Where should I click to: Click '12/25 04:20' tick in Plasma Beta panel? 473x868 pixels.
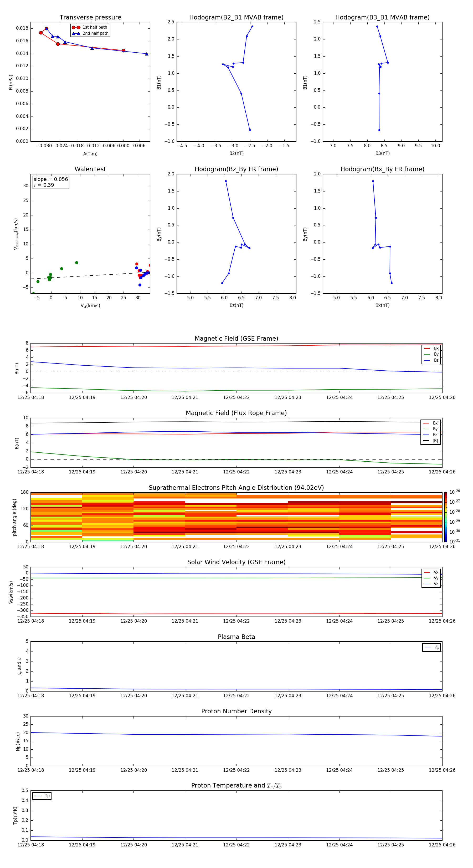(134, 696)
